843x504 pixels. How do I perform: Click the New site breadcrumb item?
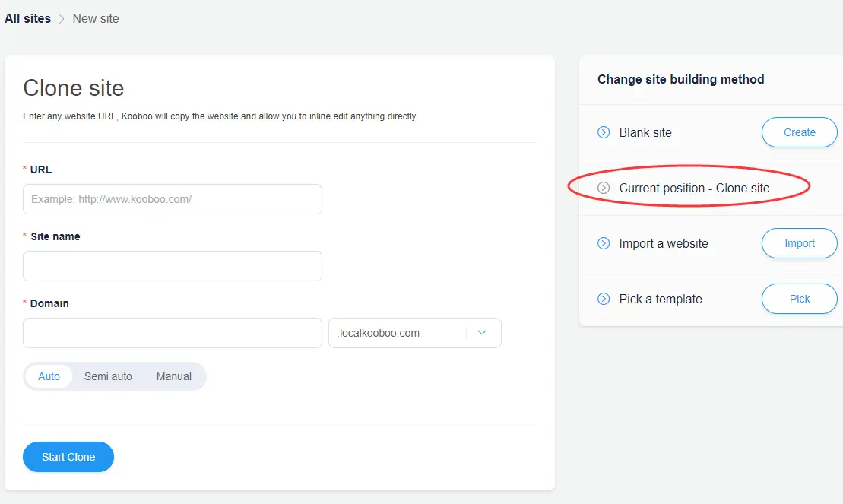tap(96, 18)
